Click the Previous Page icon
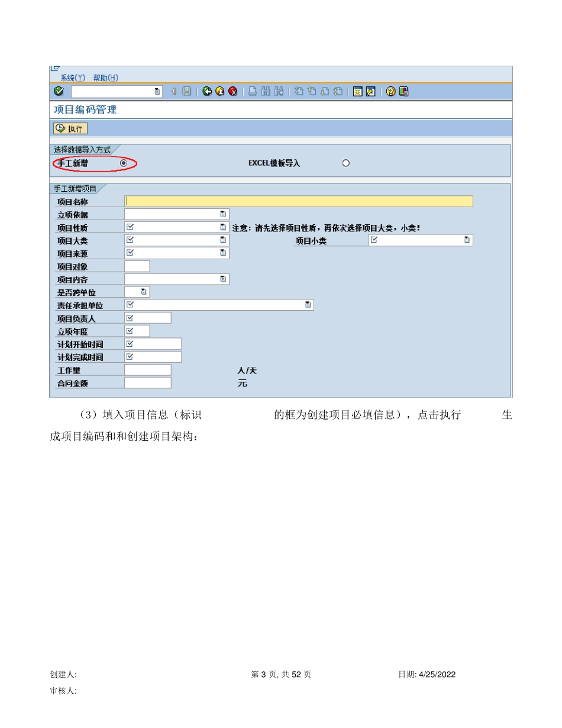Image resolution: width=562 pixels, height=728 pixels. pyautogui.click(x=312, y=91)
